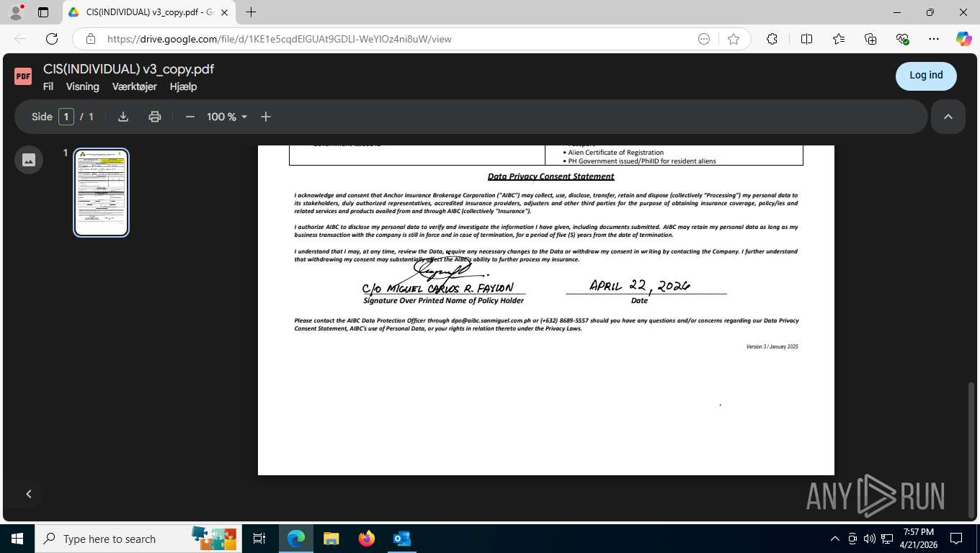This screenshot has height=553, width=980.
Task: Toggle split screen view
Action: (807, 39)
